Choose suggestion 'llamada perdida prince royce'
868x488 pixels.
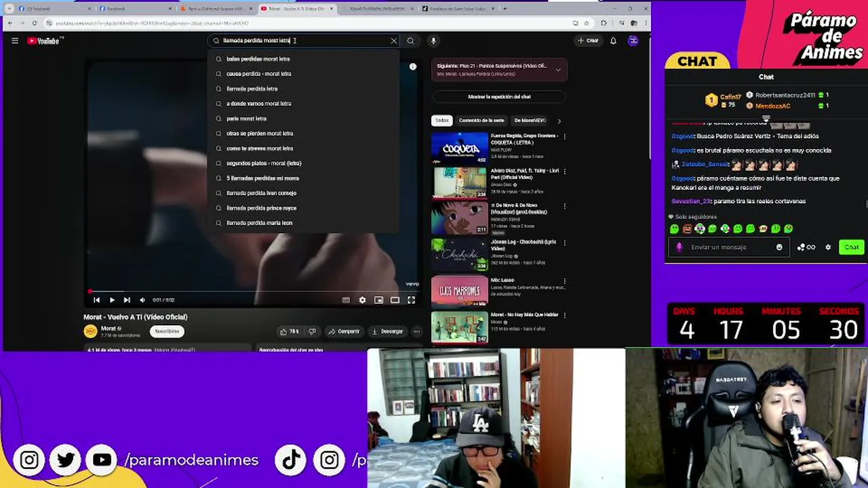pyautogui.click(x=304, y=208)
